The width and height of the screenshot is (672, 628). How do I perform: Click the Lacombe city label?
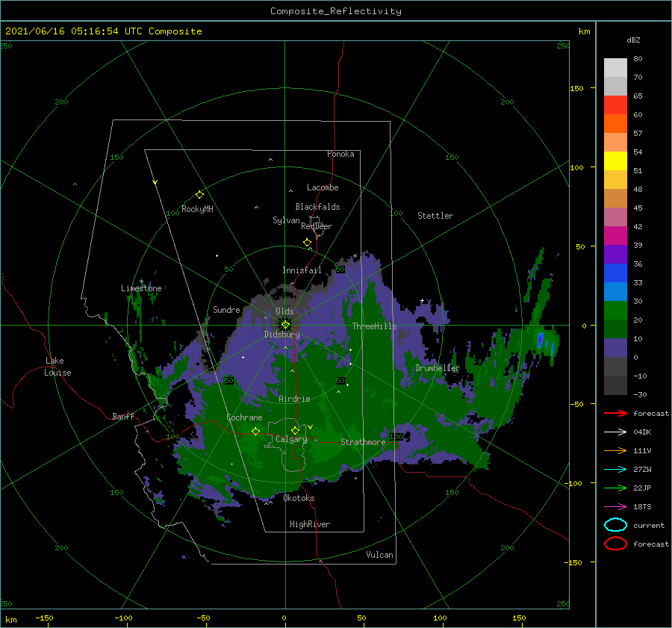pos(323,187)
